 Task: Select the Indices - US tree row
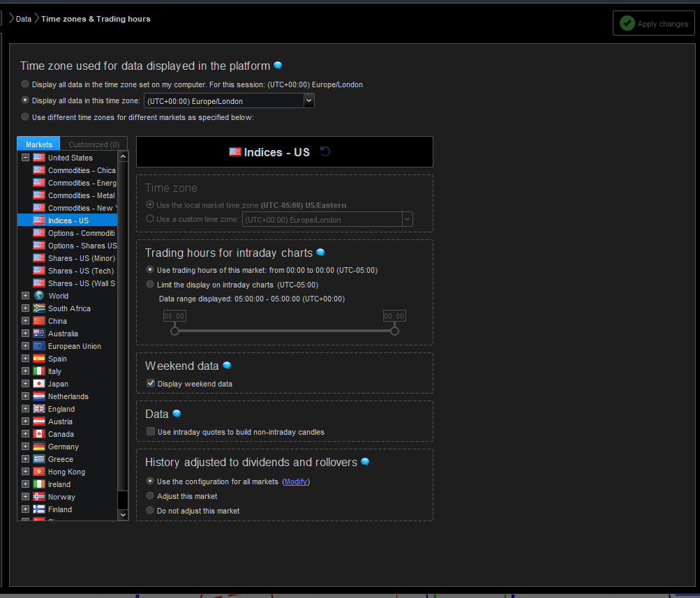click(68, 220)
